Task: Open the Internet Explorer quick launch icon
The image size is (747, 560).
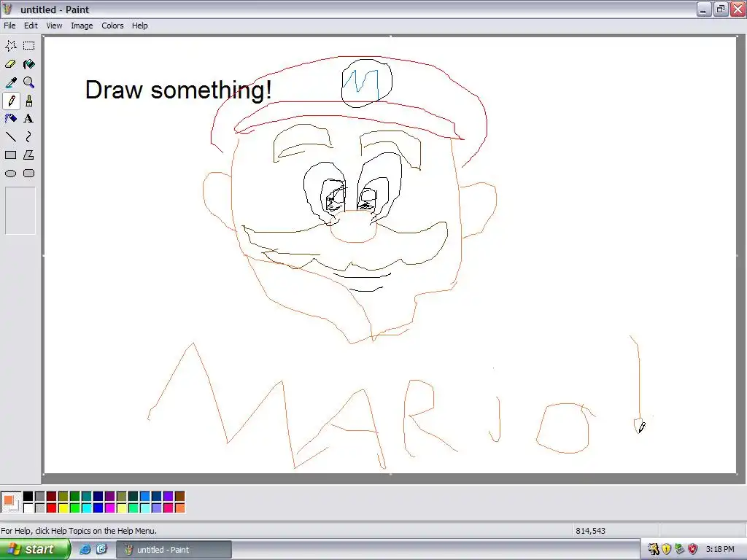Action: point(85,549)
